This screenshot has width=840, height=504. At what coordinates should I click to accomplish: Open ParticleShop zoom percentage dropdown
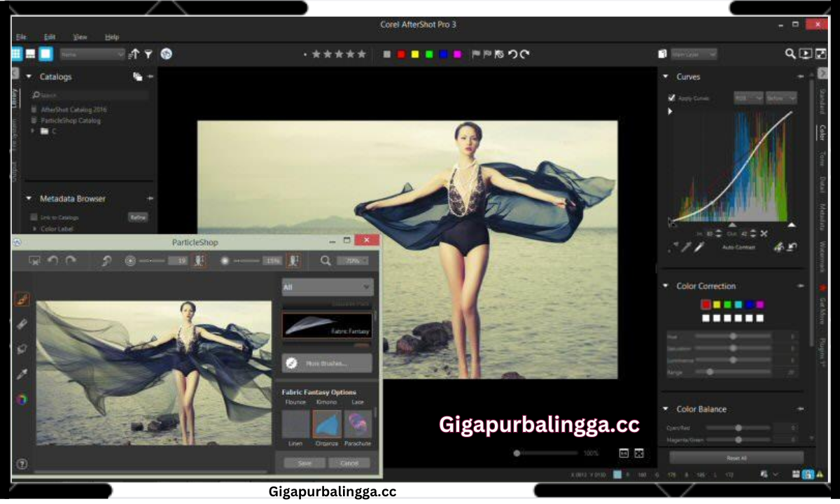pyautogui.click(x=353, y=260)
